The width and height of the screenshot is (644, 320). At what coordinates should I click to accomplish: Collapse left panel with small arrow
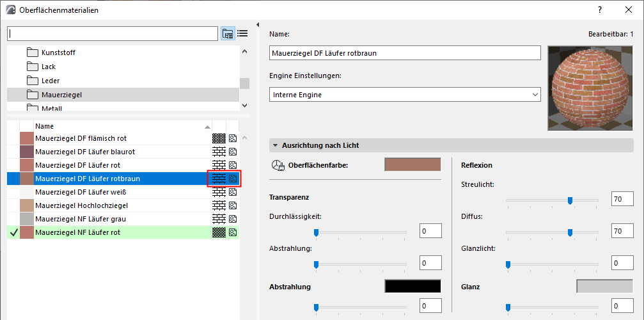pyautogui.click(x=257, y=25)
